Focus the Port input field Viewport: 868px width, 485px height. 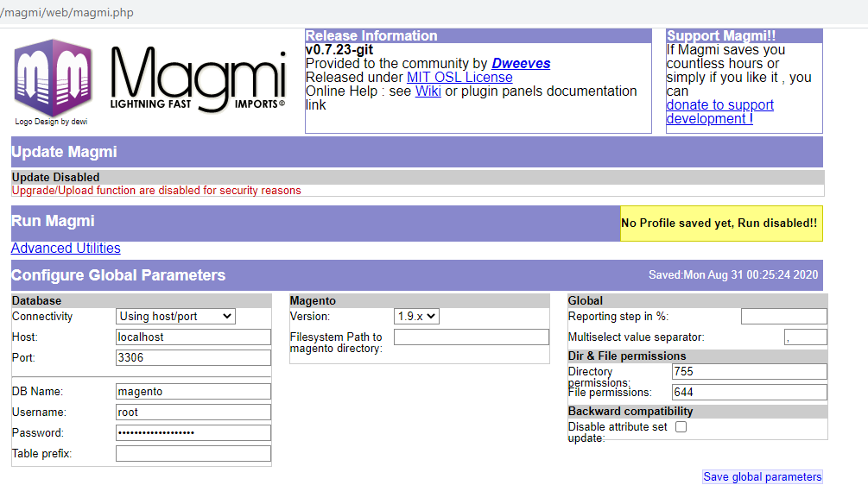(193, 358)
